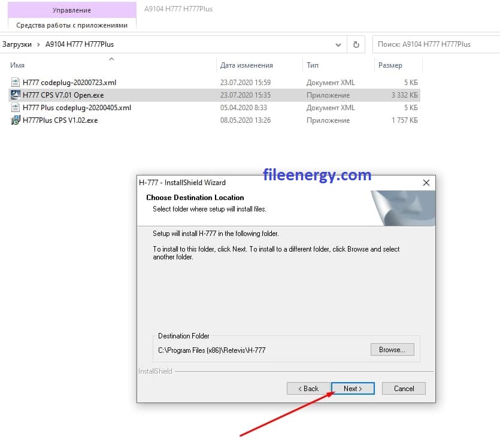Click the XML icon of H777 codeplug-20200723.xml
This screenshot has width=500, height=448.
(16, 82)
